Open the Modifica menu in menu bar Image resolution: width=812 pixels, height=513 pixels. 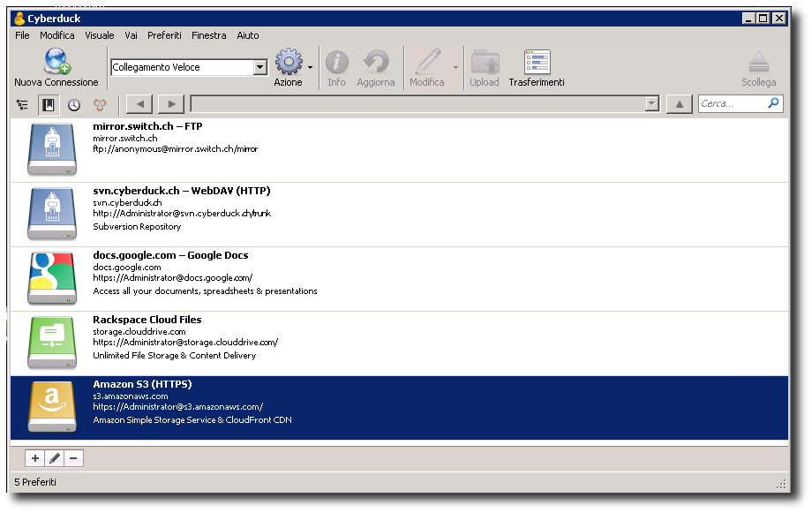pyautogui.click(x=57, y=35)
